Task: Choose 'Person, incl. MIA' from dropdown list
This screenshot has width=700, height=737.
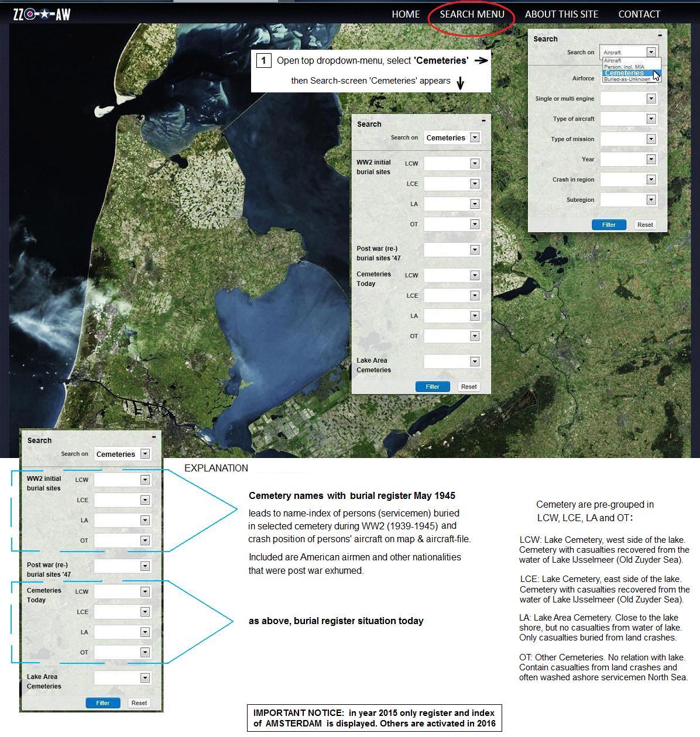Action: (x=624, y=67)
